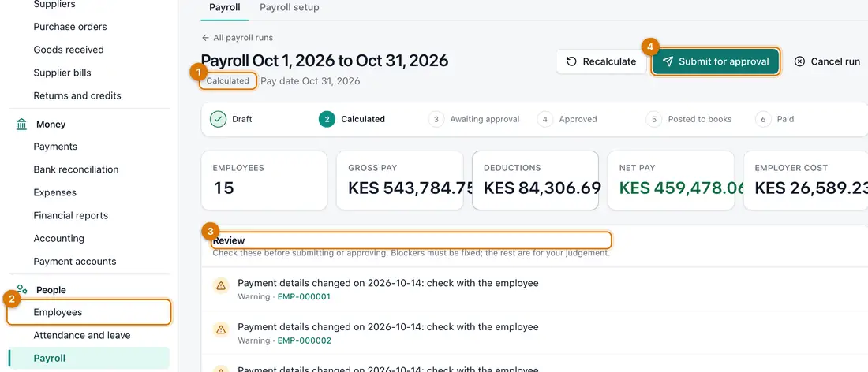Screen dimensions: 868x372
Task: Click the Employees summary card
Action: click(x=264, y=180)
